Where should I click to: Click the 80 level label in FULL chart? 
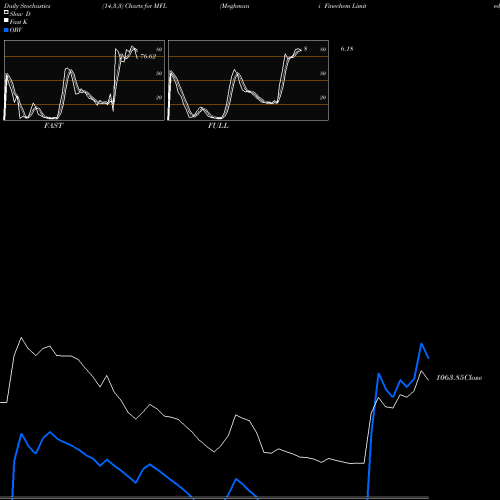[x=323, y=49]
